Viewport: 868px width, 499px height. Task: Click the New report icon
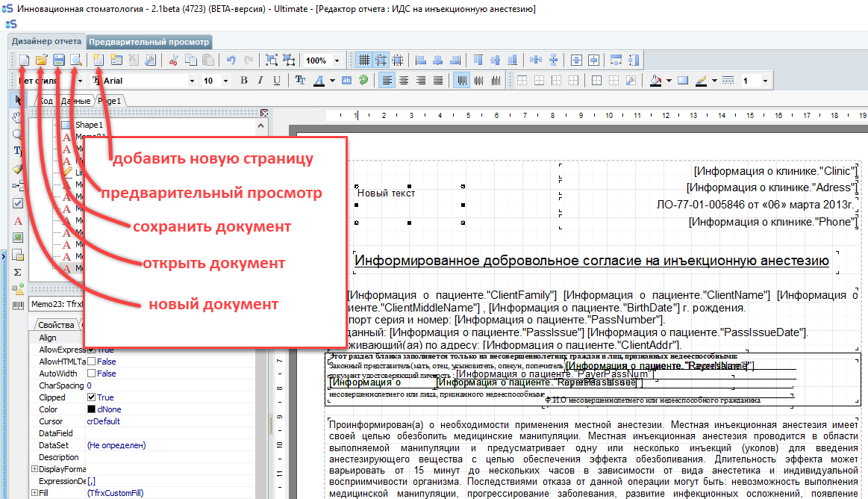pyautogui.click(x=25, y=61)
